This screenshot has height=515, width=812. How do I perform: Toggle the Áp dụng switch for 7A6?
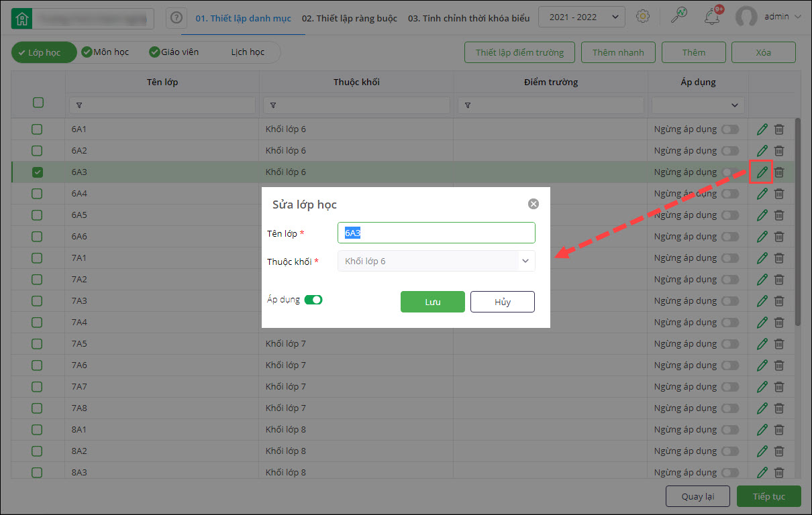tap(729, 365)
